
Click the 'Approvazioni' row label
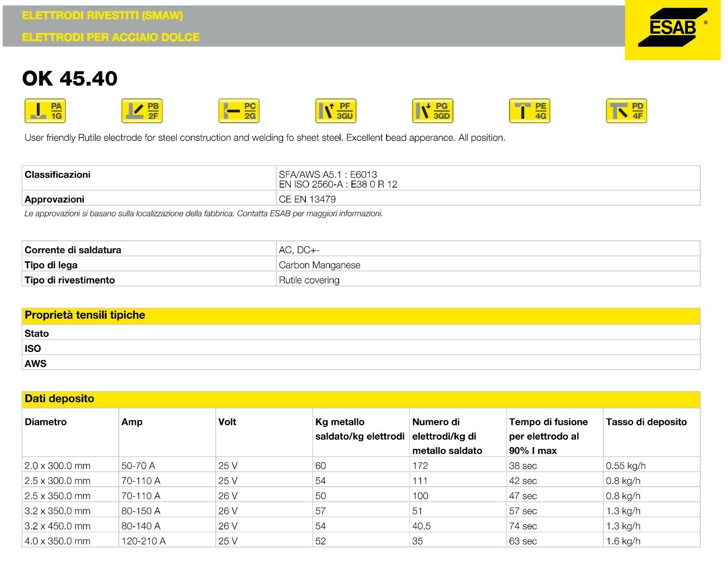54,199
